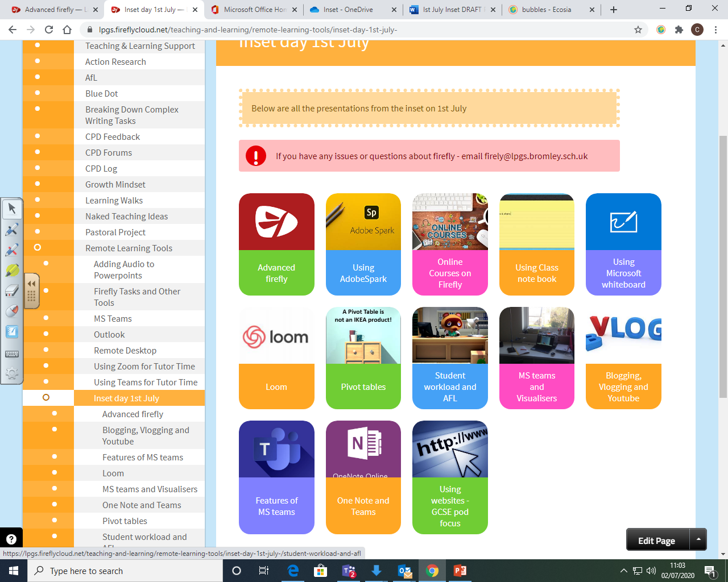Open the Microsoft Store taskbar icon
Screen dimensions: 728x582
tap(321, 571)
